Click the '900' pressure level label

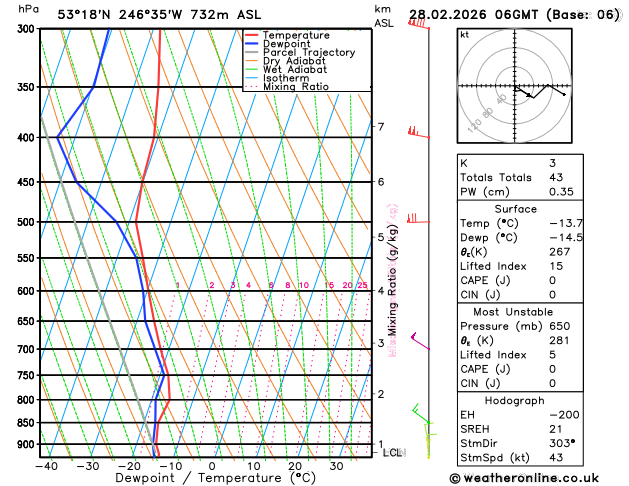28,445
